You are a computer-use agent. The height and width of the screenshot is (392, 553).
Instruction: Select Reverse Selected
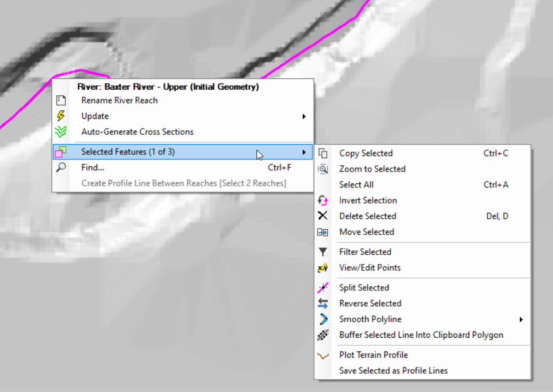[x=423, y=303]
